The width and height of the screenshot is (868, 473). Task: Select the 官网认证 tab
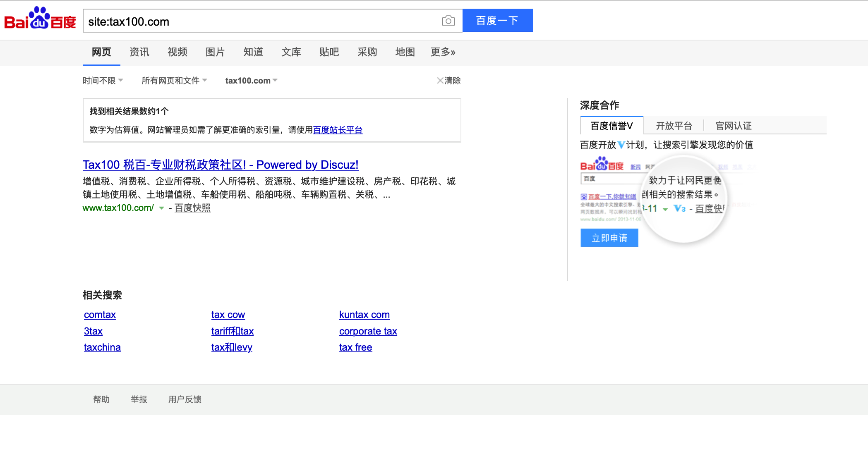(734, 126)
